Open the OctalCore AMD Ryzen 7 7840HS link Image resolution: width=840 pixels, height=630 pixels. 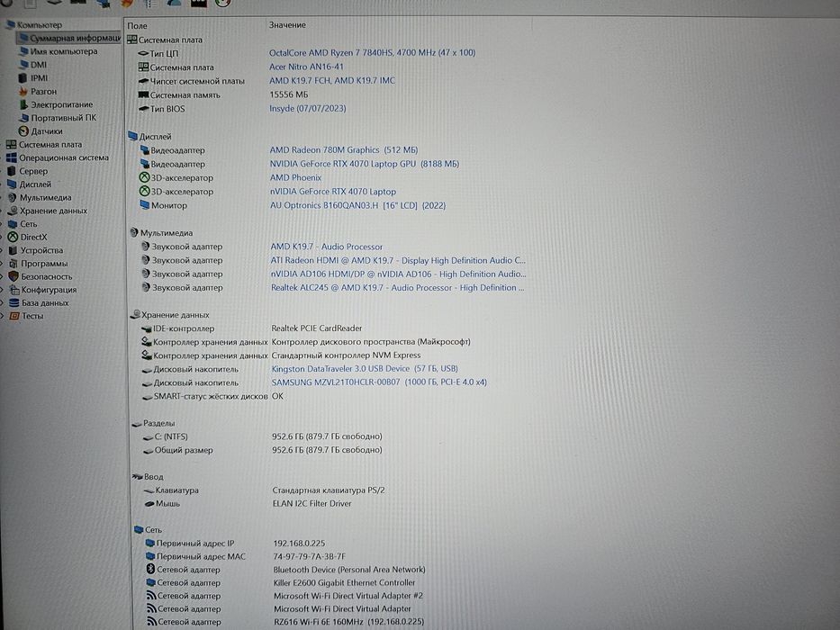[x=373, y=52]
